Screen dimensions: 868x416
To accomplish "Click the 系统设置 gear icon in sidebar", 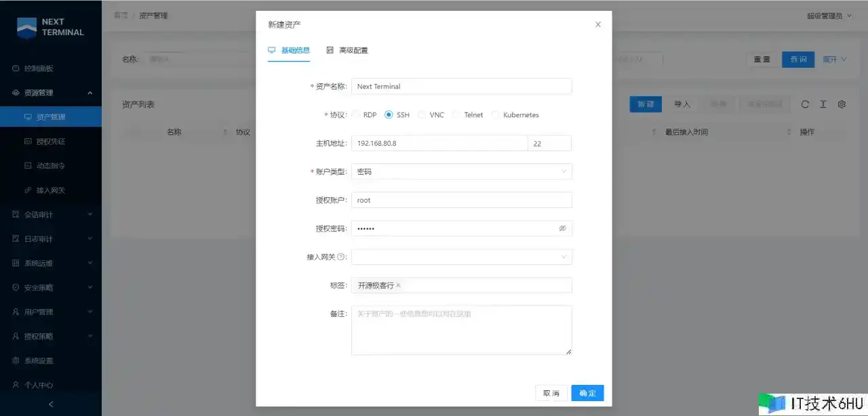I will coord(16,361).
